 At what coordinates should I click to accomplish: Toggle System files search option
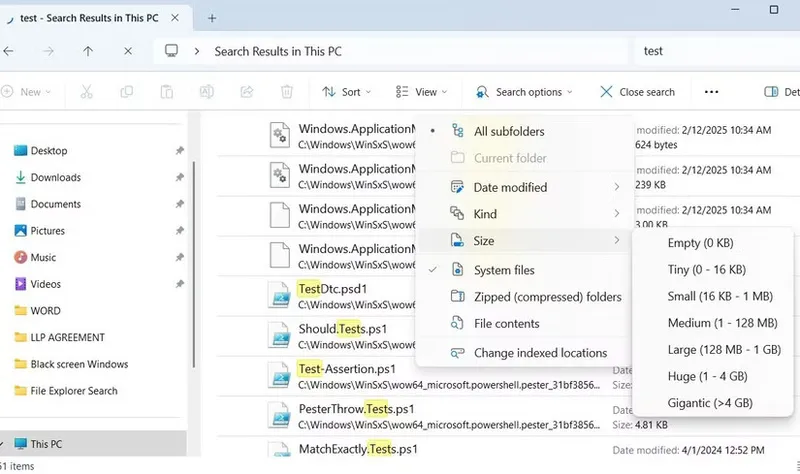(x=525, y=270)
